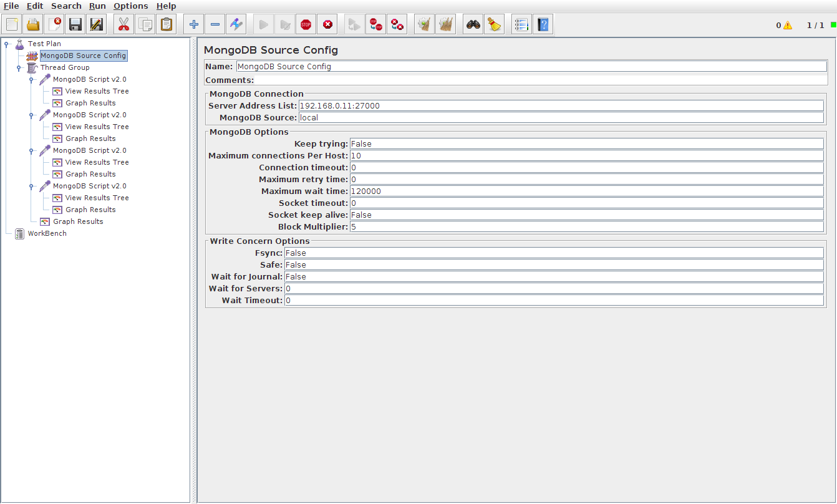
Task: Open the Edit menu
Action: click(34, 6)
